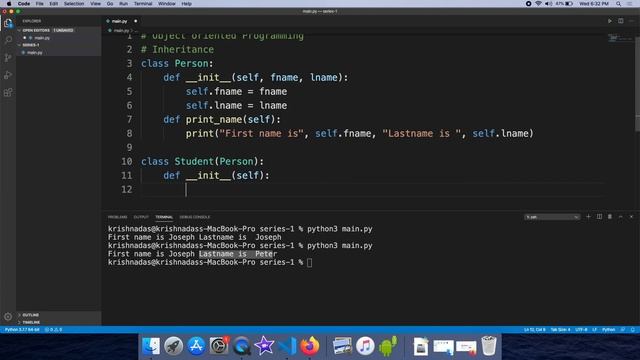Split the terminal panel

tap(599, 217)
